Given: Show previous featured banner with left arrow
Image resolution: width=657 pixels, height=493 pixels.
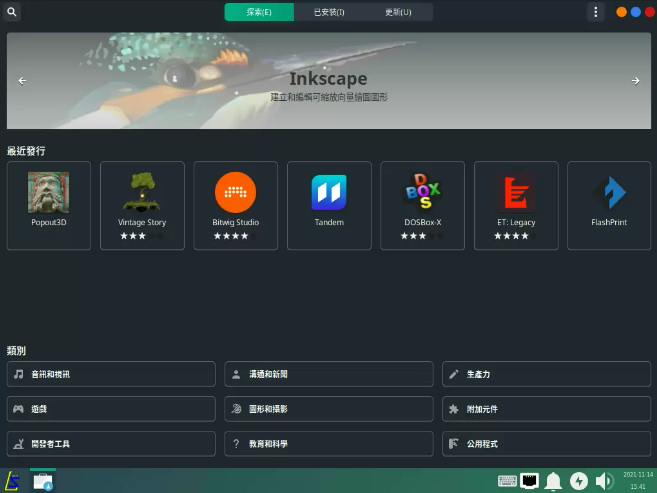Looking at the screenshot, I should point(22,80).
